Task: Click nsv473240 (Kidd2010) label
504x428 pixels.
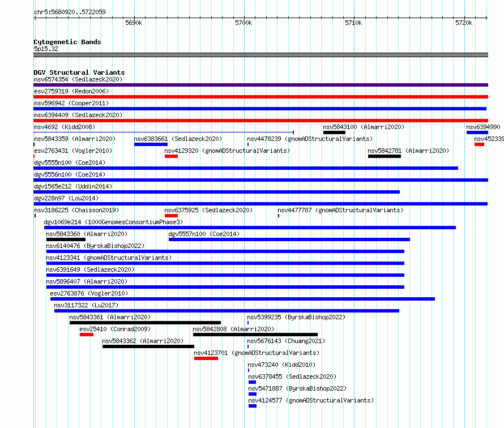Action: click(281, 365)
